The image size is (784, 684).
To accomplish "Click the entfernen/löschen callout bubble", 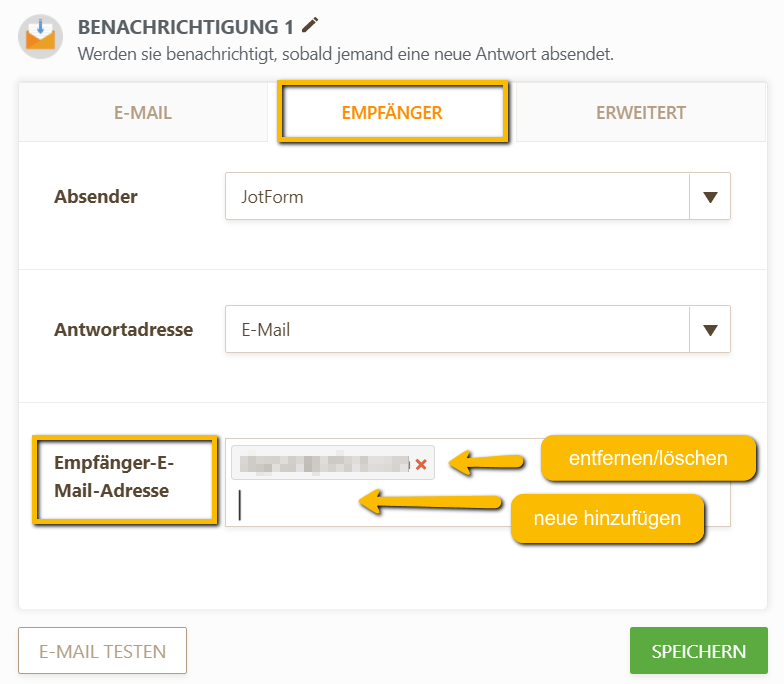I will coord(648,458).
